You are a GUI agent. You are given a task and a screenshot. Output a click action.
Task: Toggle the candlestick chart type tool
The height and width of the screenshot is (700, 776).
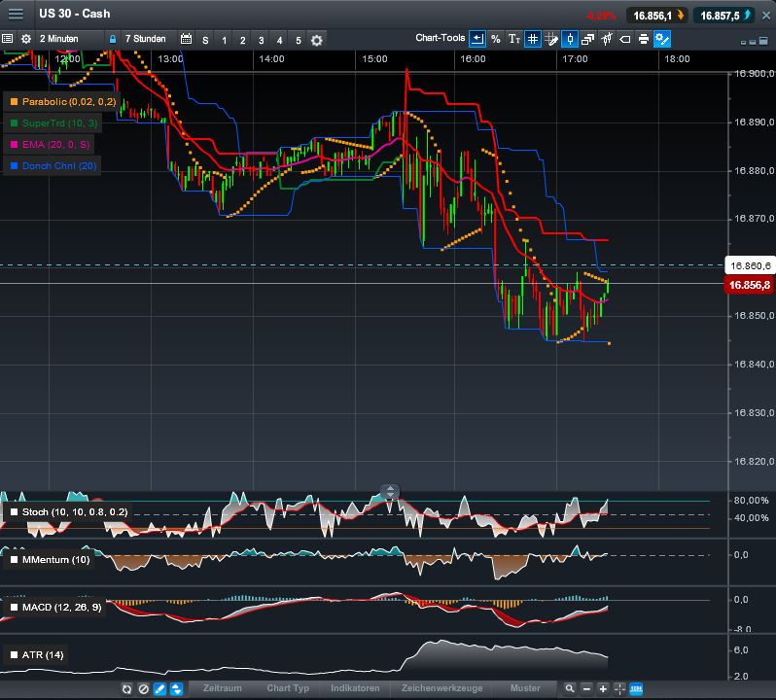point(570,39)
